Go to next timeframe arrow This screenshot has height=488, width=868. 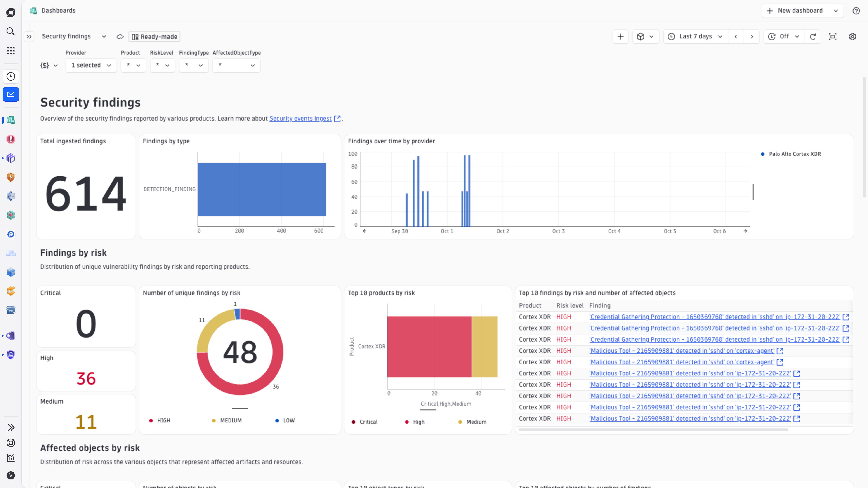(752, 37)
